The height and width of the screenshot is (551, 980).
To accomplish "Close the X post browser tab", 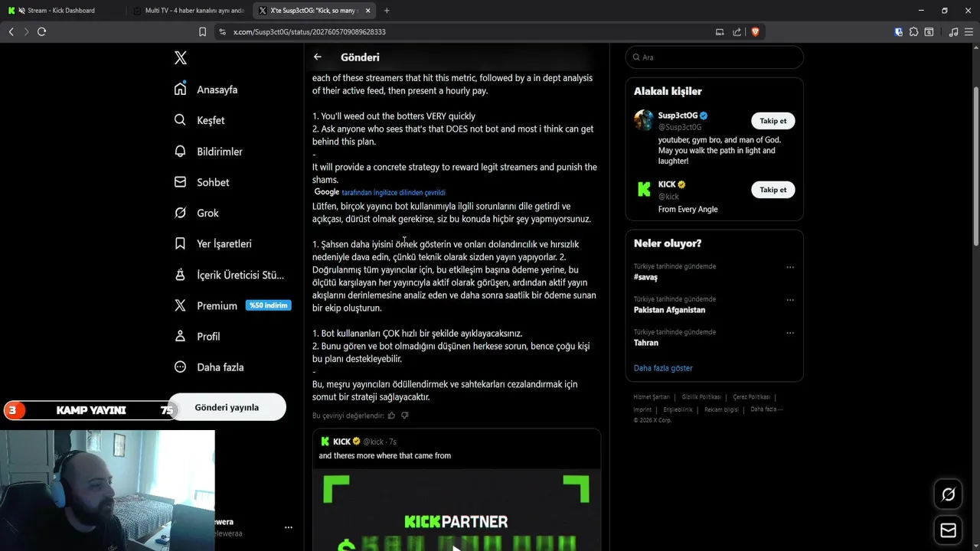I will click(367, 11).
